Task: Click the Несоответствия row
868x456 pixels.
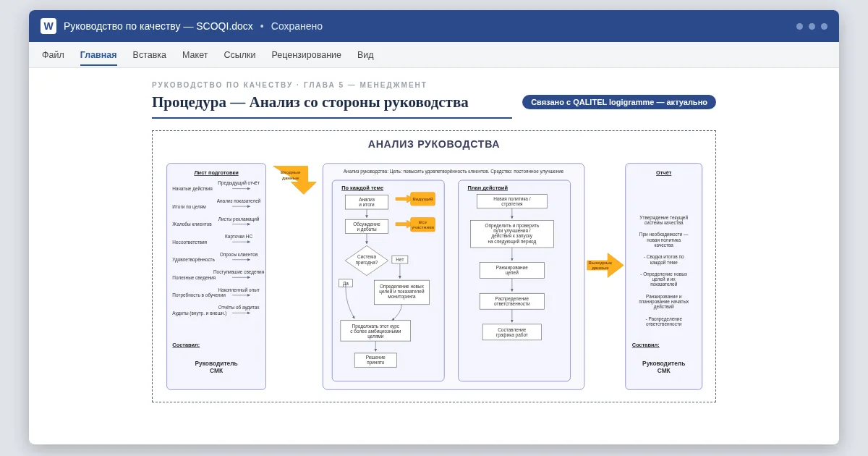Action: (190, 242)
